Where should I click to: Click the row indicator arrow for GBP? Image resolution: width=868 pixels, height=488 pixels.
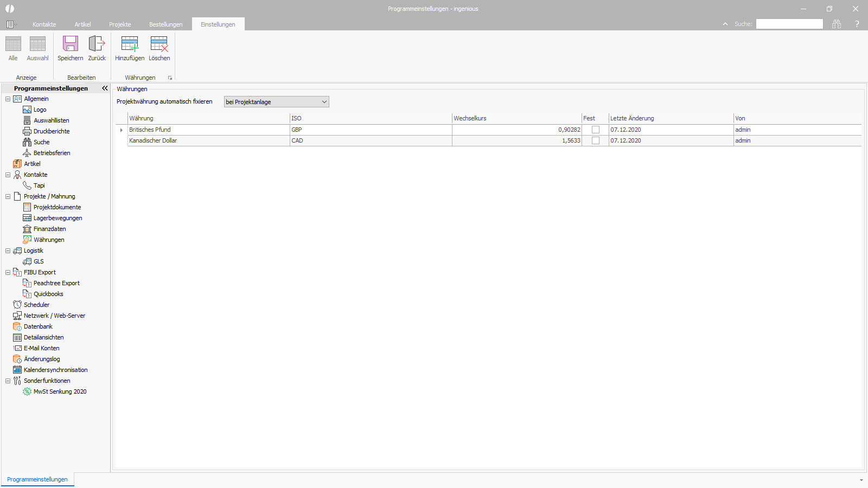[x=121, y=130]
